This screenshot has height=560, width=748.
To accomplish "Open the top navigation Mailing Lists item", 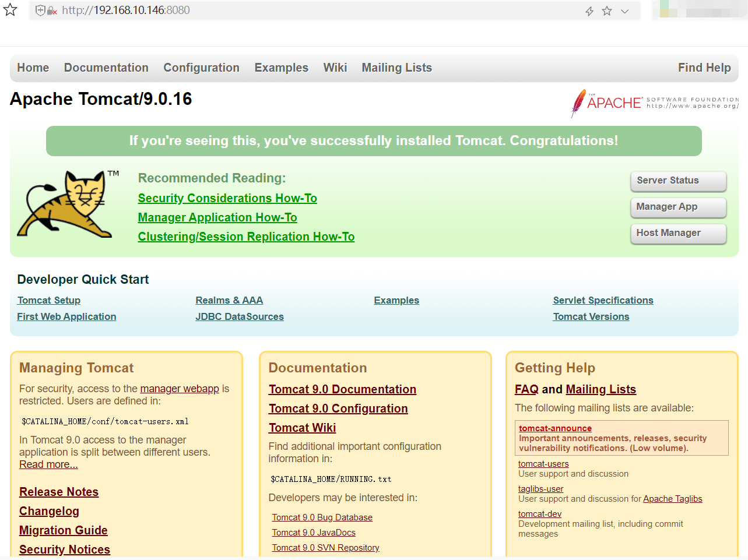I will click(396, 68).
